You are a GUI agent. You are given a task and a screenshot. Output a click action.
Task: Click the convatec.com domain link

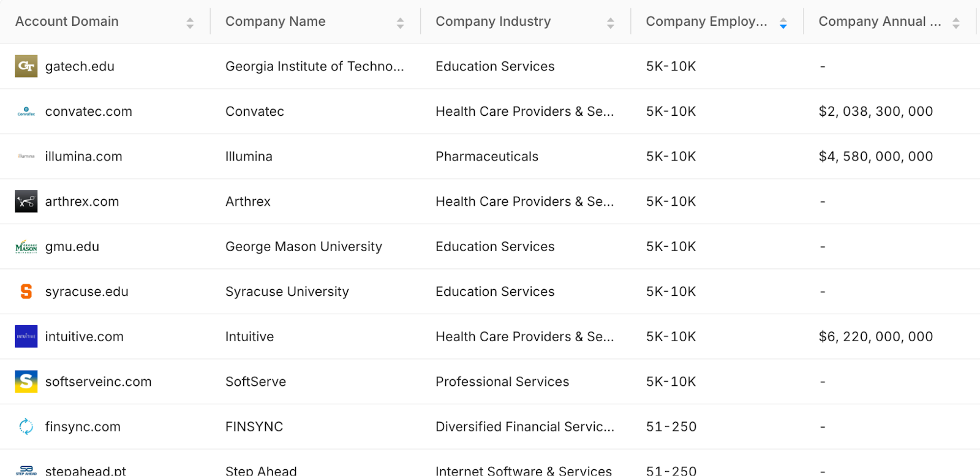click(88, 111)
